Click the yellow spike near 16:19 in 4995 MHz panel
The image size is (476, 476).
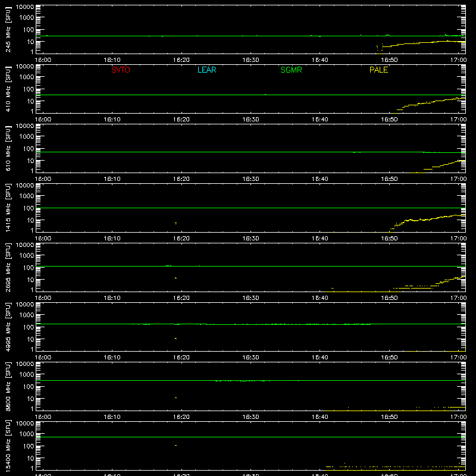pos(176,339)
